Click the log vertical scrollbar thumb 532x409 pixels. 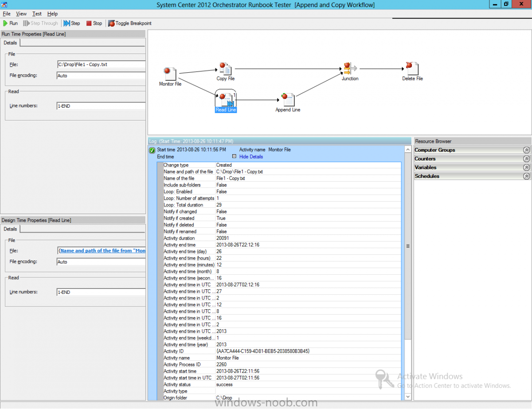(408, 246)
